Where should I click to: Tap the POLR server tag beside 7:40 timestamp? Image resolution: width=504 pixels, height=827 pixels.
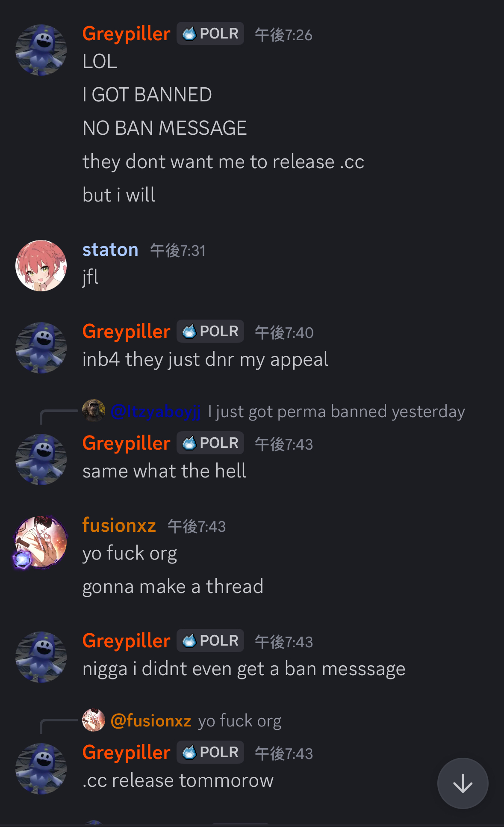(x=210, y=331)
